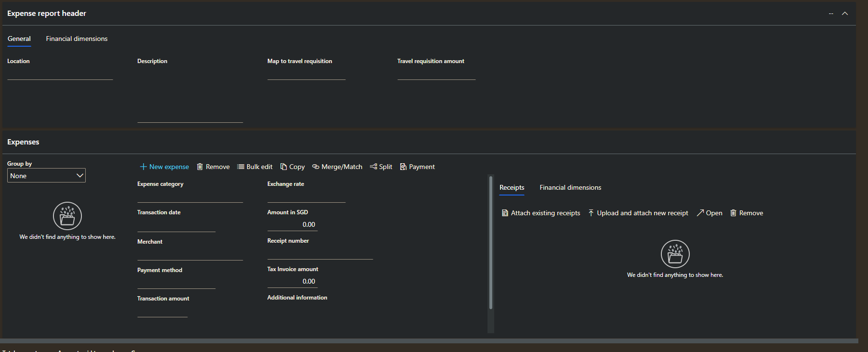Switch to the General tab
This screenshot has height=352, width=868.
pos(19,39)
